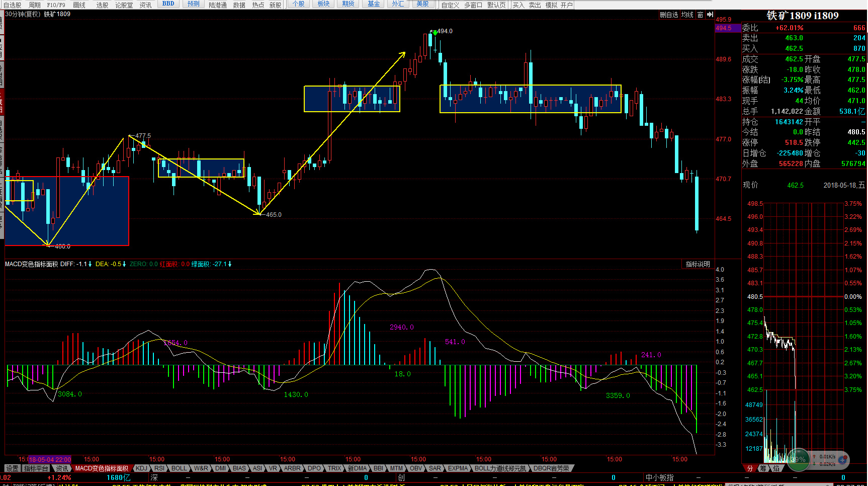The height and width of the screenshot is (486, 868).
Task: Click the blue plus icon by the network speed widget
Action: click(x=843, y=459)
